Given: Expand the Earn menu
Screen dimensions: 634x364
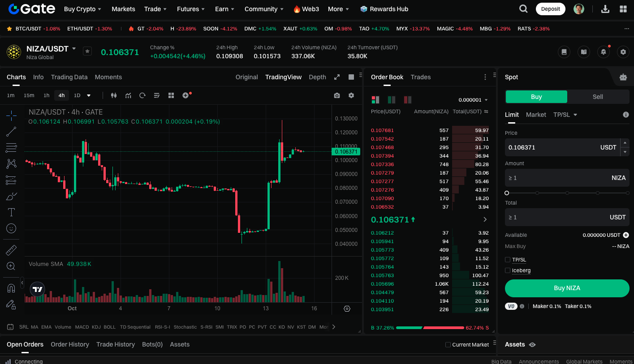Looking at the screenshot, I should [225, 9].
